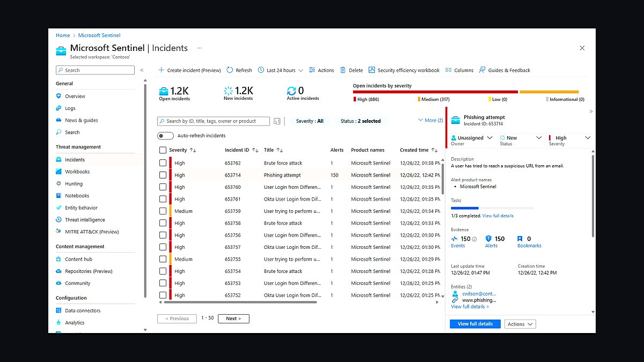Screen dimensions: 644x362
Task: Open the New Status dropdown
Action: point(521,138)
